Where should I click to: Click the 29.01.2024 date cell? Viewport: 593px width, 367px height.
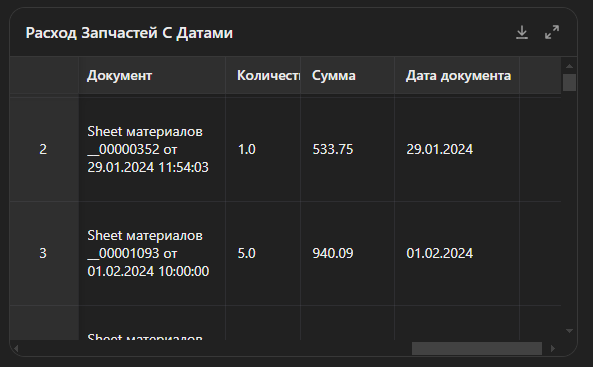[x=457, y=149]
